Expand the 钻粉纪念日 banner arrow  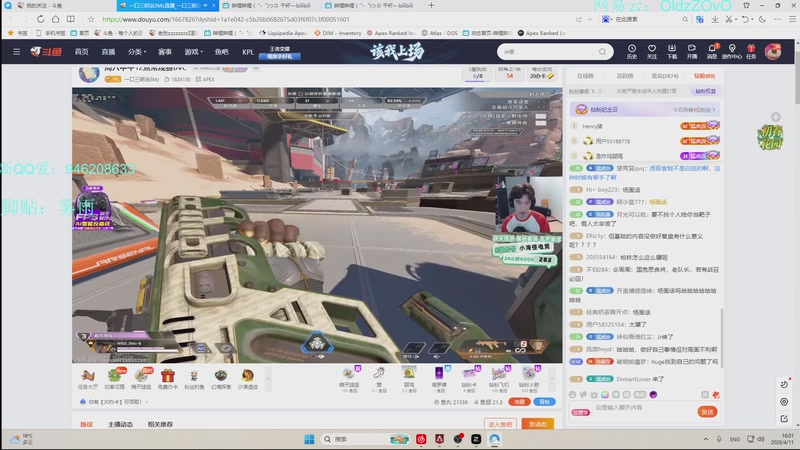714,109
